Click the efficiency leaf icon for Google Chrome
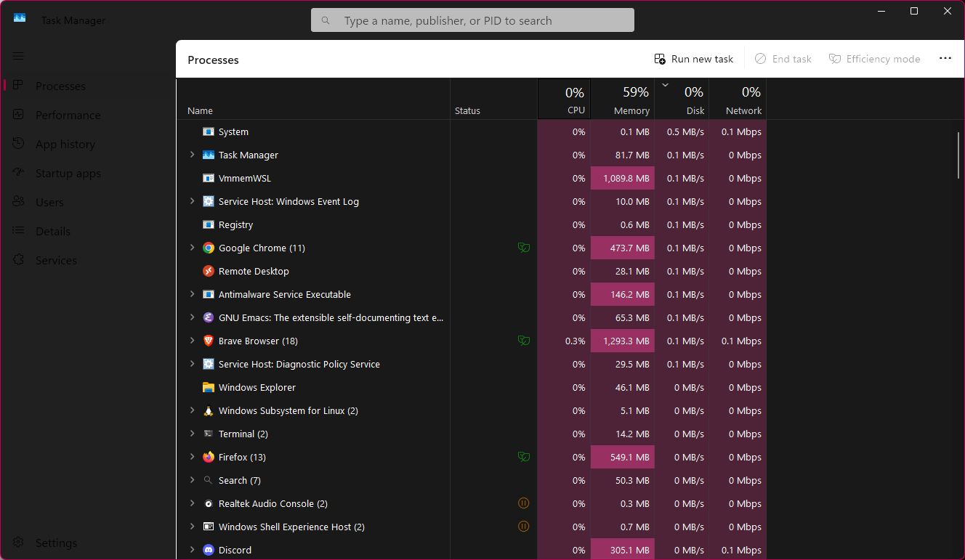The width and height of the screenshot is (965, 560). (523, 248)
